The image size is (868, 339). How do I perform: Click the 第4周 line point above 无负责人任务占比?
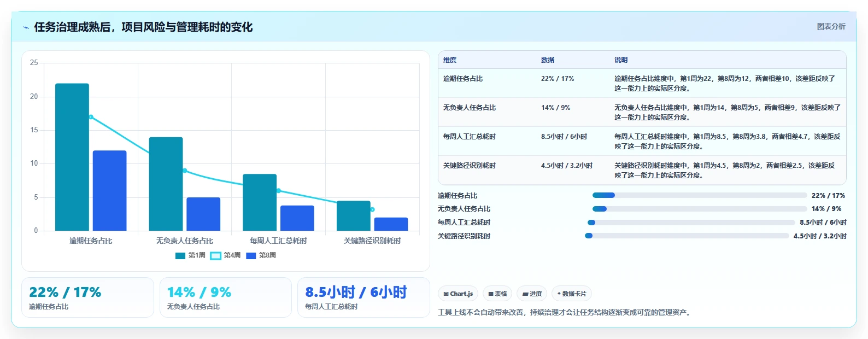point(185,171)
